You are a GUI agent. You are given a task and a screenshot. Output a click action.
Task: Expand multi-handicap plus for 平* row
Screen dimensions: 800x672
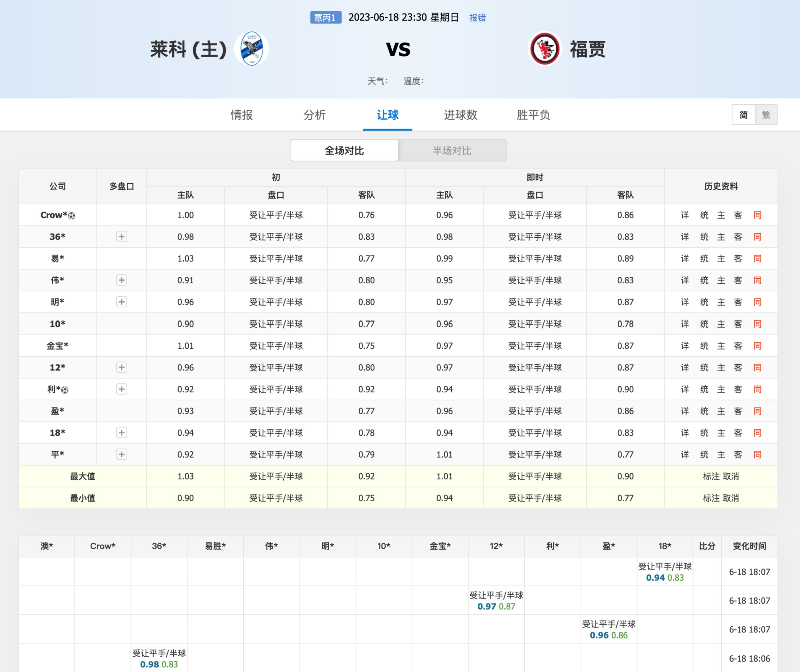click(122, 455)
